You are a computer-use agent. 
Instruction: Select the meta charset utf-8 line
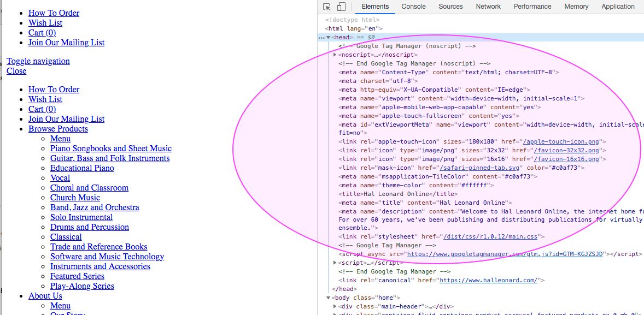(378, 81)
